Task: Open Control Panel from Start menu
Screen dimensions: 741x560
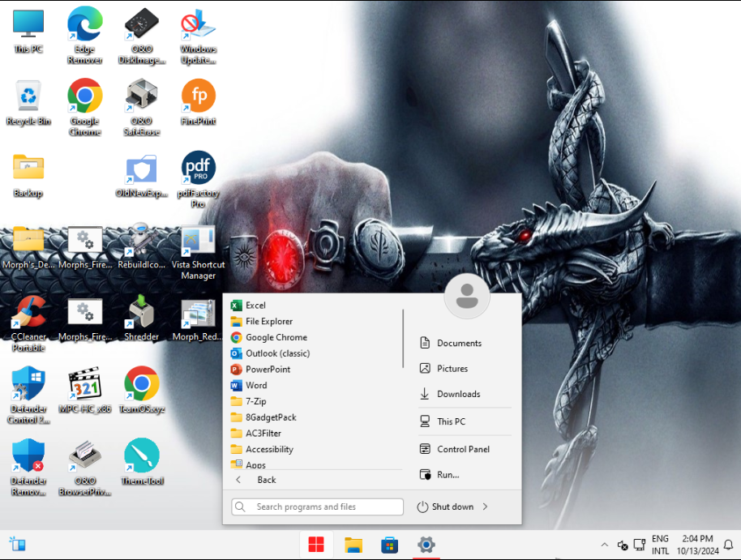Action: [x=465, y=450]
